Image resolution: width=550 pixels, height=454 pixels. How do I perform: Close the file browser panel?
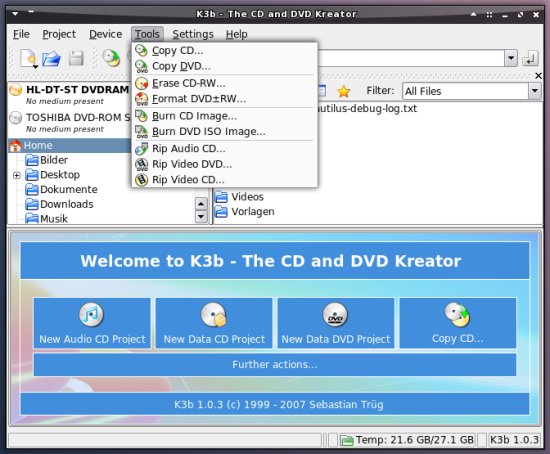coord(538,75)
